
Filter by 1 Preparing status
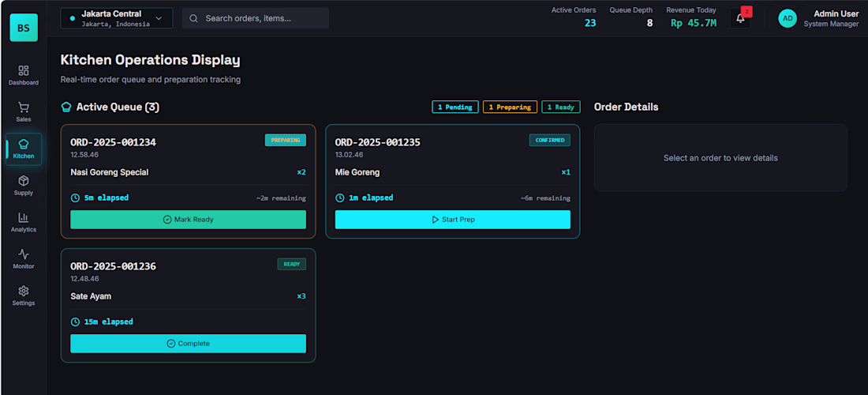click(510, 107)
